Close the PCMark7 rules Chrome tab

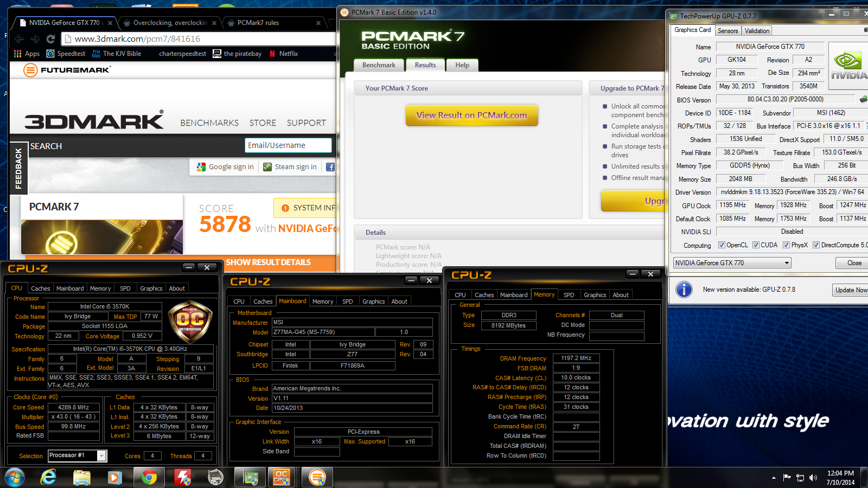pyautogui.click(x=318, y=23)
